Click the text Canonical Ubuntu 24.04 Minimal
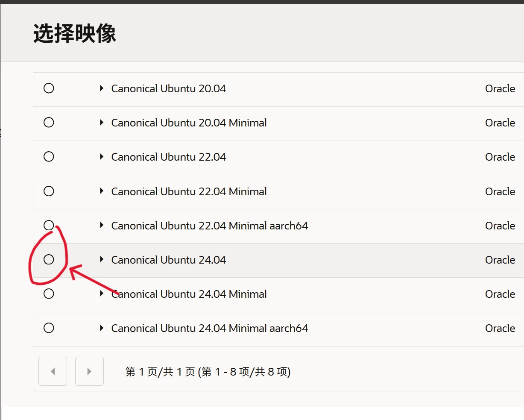 189,294
